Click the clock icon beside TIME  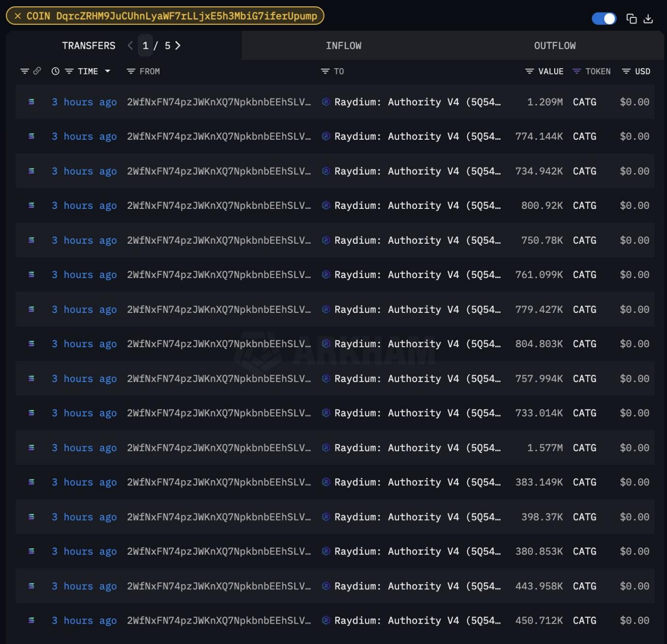[56, 71]
